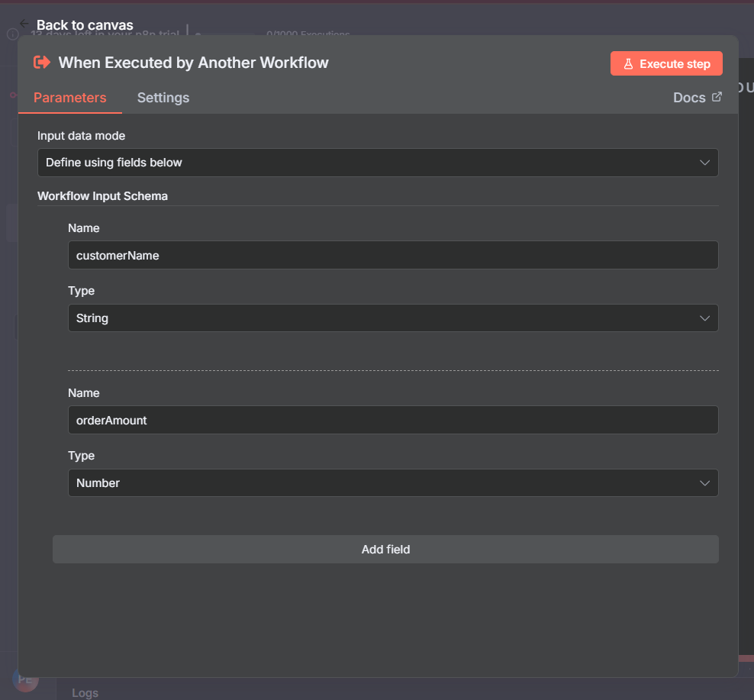Viewport: 754px width, 700px height.
Task: Open the Logs panel at the bottom
Action: pos(85,692)
